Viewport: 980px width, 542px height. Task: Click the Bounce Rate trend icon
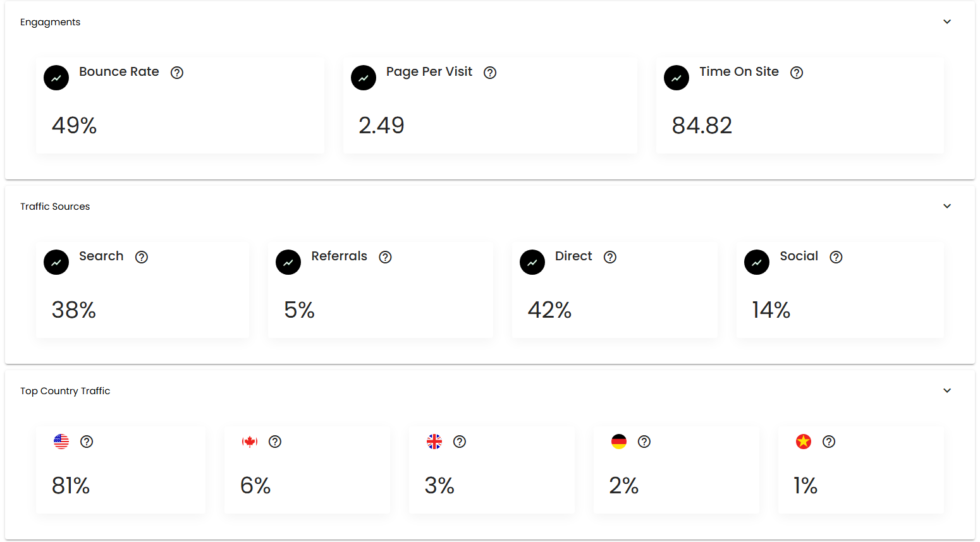click(x=56, y=77)
